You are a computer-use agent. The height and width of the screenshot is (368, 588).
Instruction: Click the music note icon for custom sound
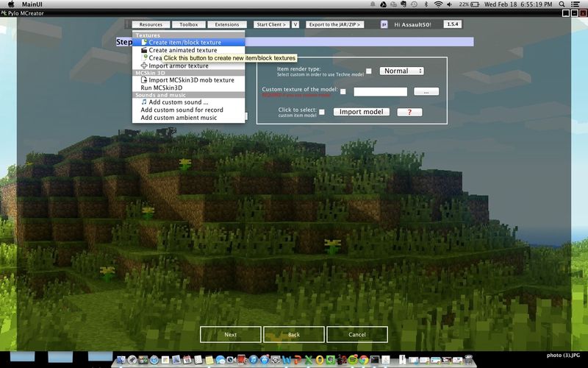click(x=144, y=102)
